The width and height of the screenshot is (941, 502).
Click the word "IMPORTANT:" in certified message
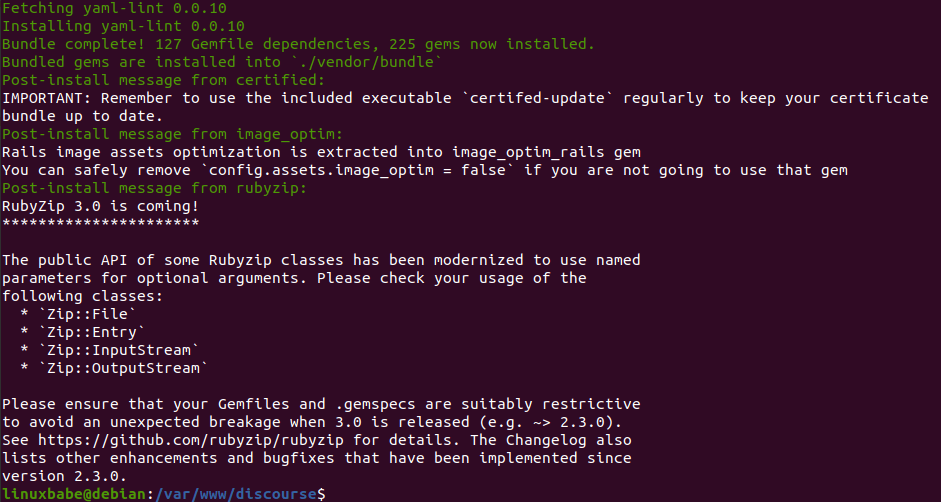pos(42,98)
